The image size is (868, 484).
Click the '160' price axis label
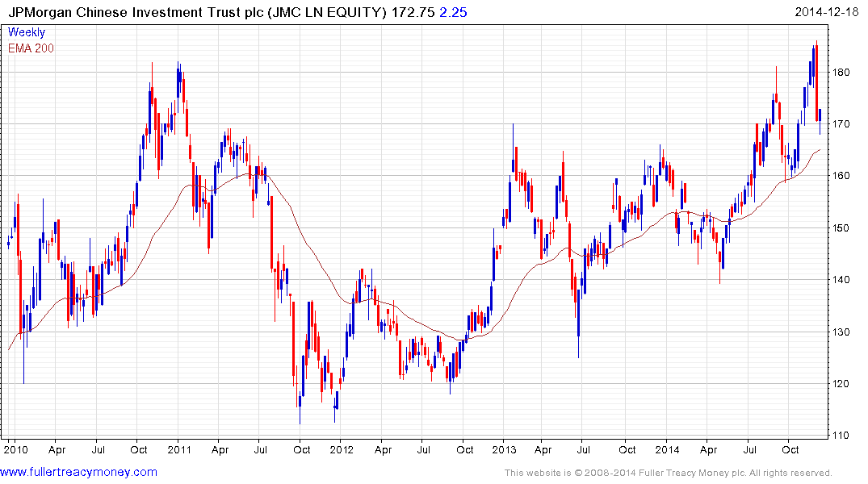[841, 175]
